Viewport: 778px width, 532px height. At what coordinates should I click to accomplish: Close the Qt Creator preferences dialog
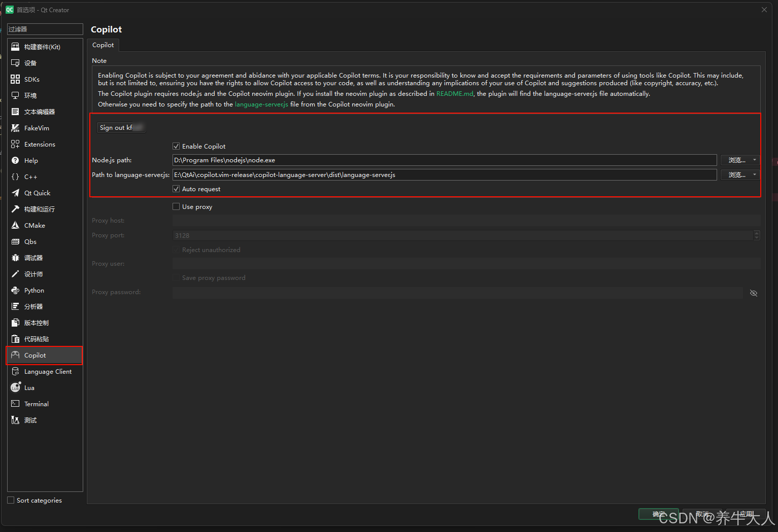tap(764, 10)
